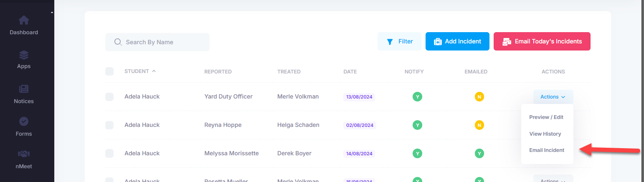The height and width of the screenshot is (182, 644).
Task: Open the Forms checkmark icon
Action: point(24,121)
